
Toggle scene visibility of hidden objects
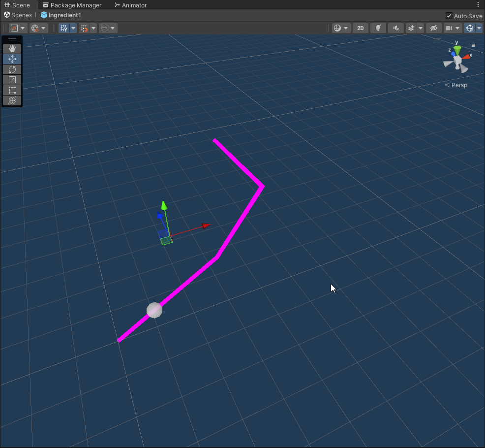pos(433,28)
